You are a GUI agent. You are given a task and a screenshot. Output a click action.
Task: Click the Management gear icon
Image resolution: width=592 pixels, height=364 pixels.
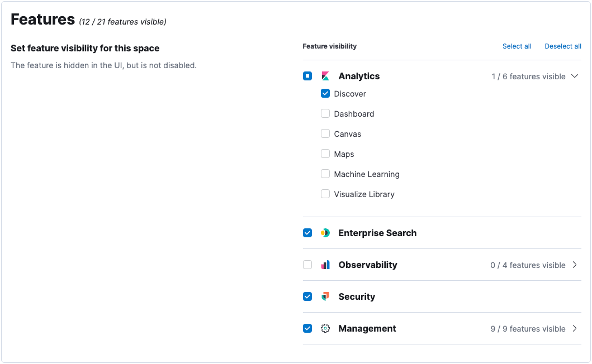click(325, 329)
